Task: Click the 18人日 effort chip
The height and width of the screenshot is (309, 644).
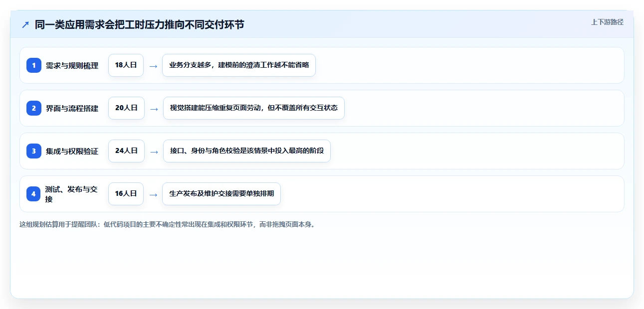Action: click(x=126, y=65)
